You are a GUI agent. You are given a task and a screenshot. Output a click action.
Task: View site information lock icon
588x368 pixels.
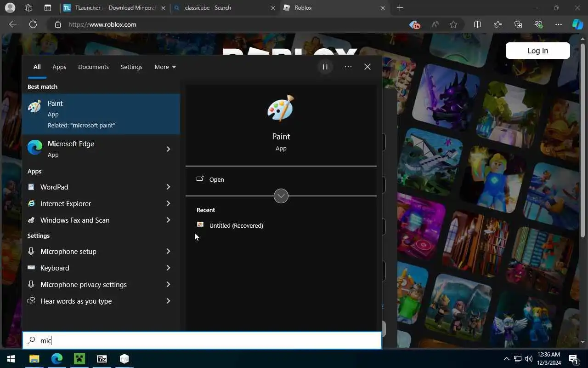pyautogui.click(x=58, y=24)
